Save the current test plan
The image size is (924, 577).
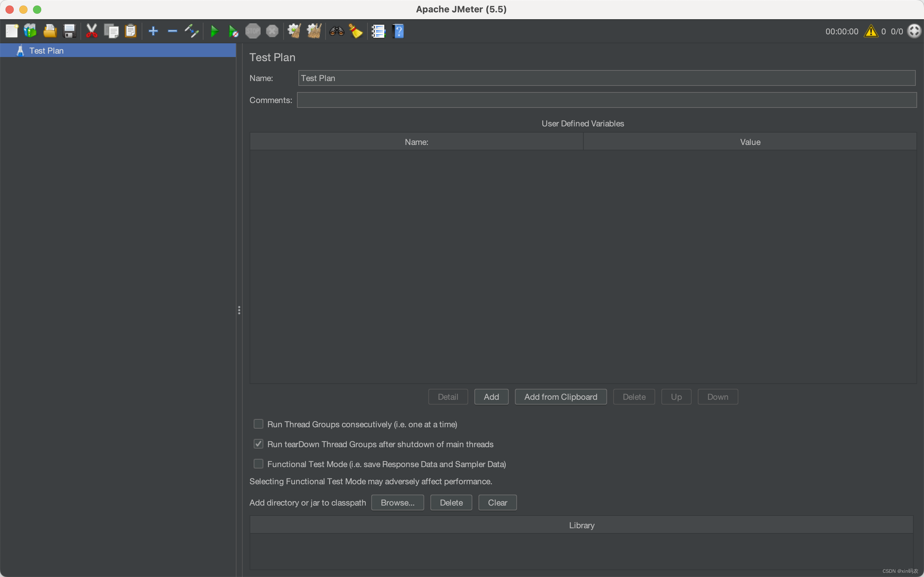click(69, 31)
